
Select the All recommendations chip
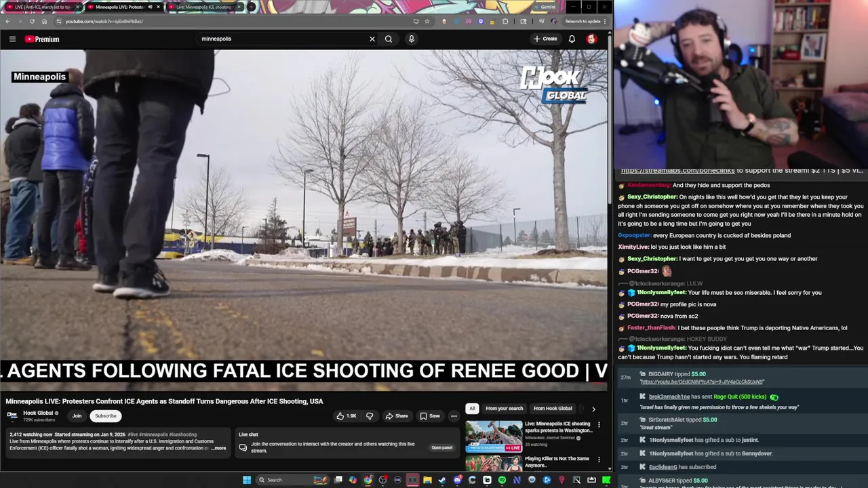pyautogui.click(x=472, y=409)
